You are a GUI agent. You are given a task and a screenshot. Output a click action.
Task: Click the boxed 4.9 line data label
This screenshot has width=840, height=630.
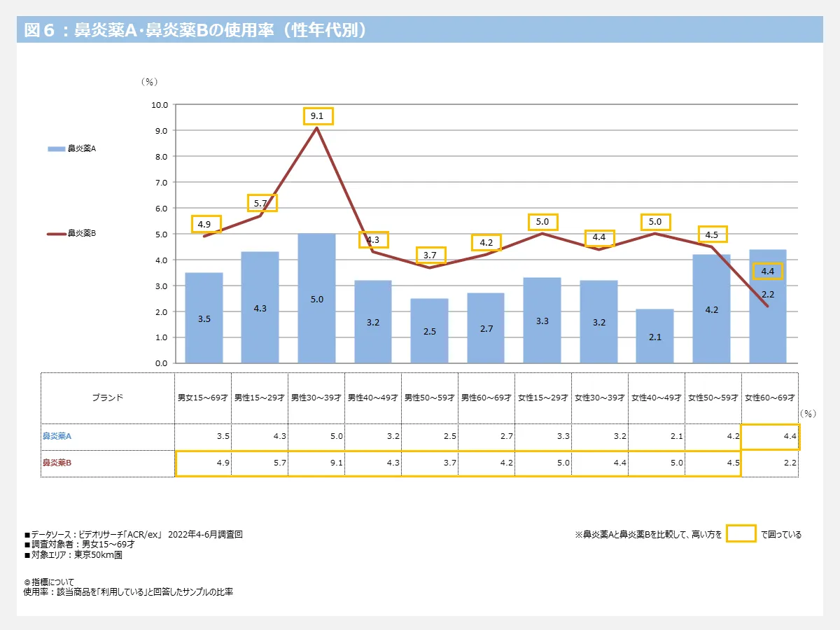tap(205, 224)
